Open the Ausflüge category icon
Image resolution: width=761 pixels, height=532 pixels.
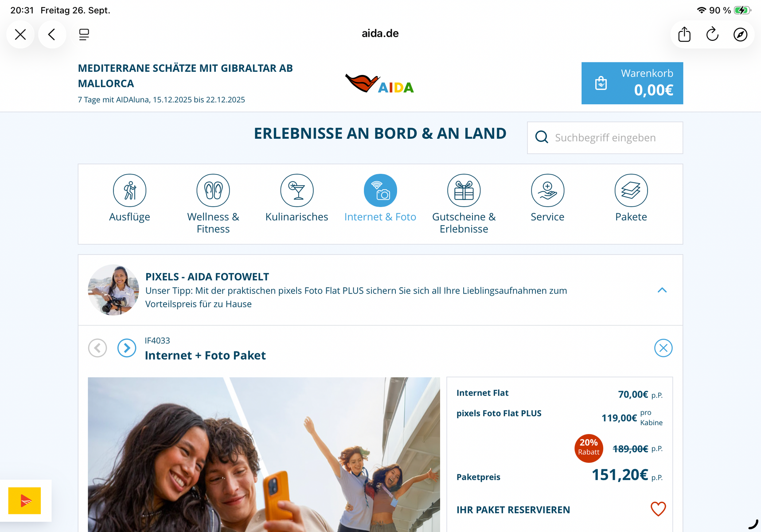(x=129, y=191)
